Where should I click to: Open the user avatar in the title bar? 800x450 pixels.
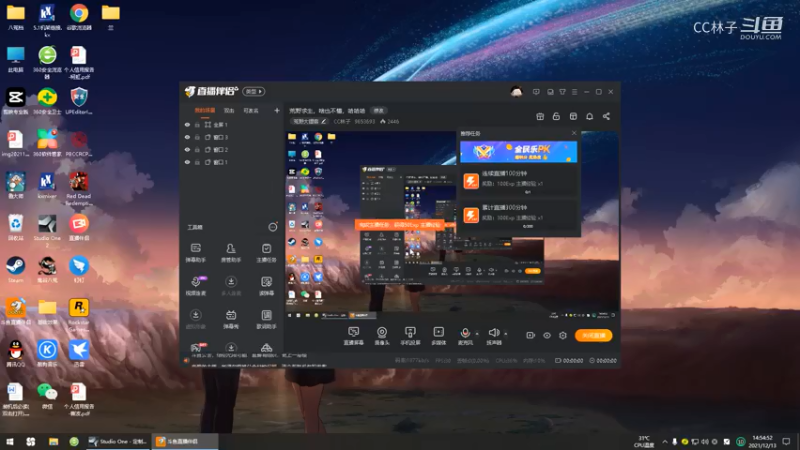pyautogui.click(x=516, y=92)
